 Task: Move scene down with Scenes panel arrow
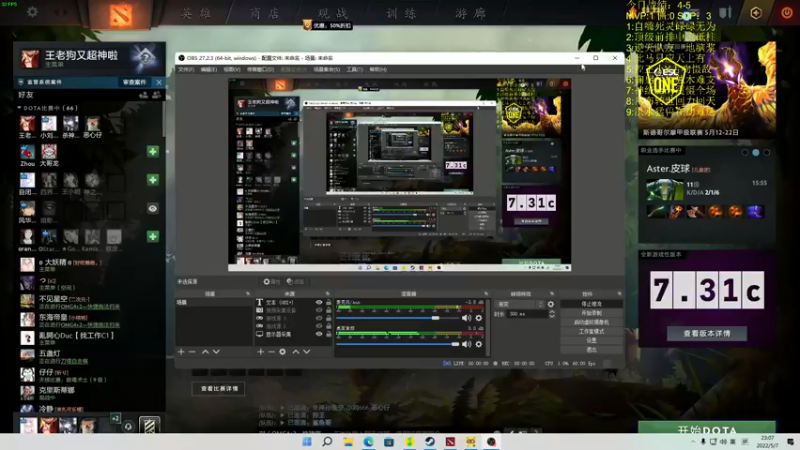(216, 352)
